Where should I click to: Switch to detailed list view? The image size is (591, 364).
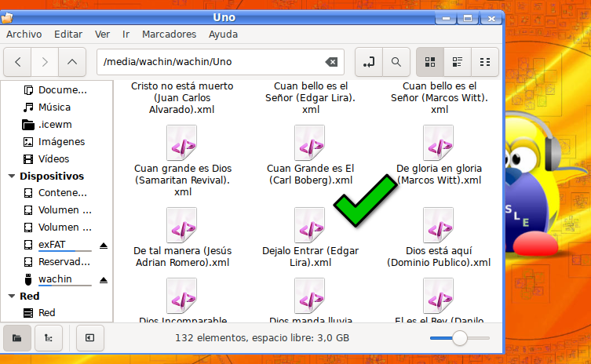coord(458,62)
